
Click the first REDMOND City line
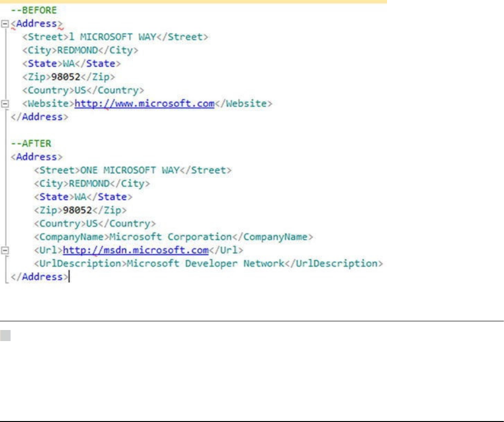[x=80, y=51]
